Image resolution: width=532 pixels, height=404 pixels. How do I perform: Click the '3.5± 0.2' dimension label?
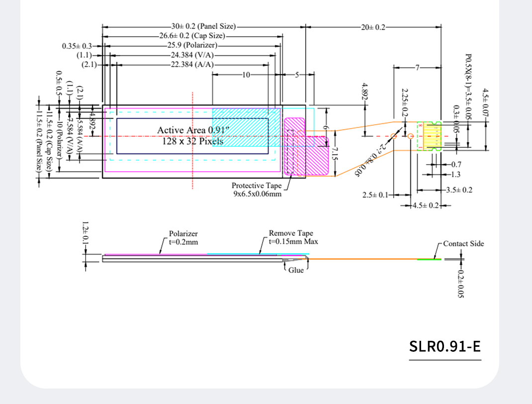coord(459,190)
